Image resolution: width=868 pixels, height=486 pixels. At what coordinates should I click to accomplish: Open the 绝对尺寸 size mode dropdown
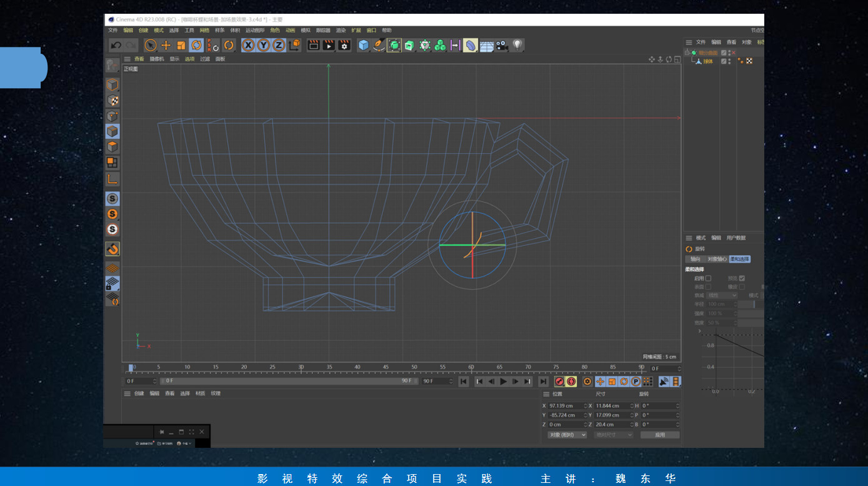(x=613, y=435)
